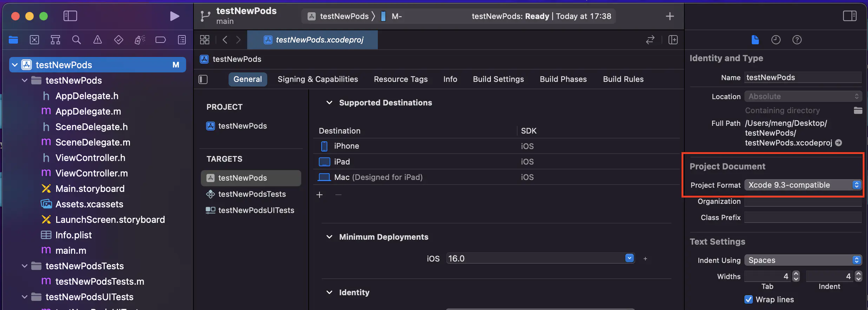This screenshot has width=868, height=310.
Task: Select the General tab
Action: (x=248, y=79)
